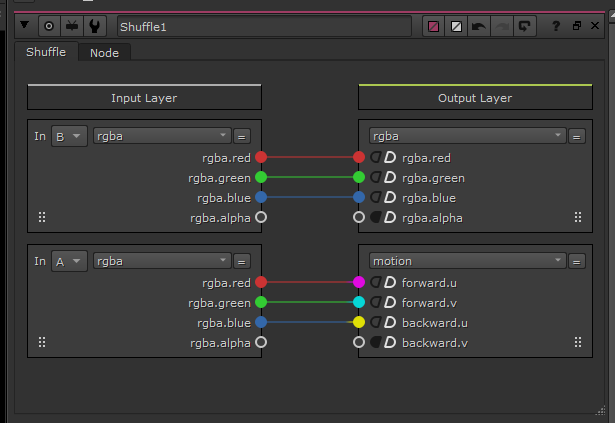Click the wrench settings icon
This screenshot has width=615, height=423.
tap(94, 26)
